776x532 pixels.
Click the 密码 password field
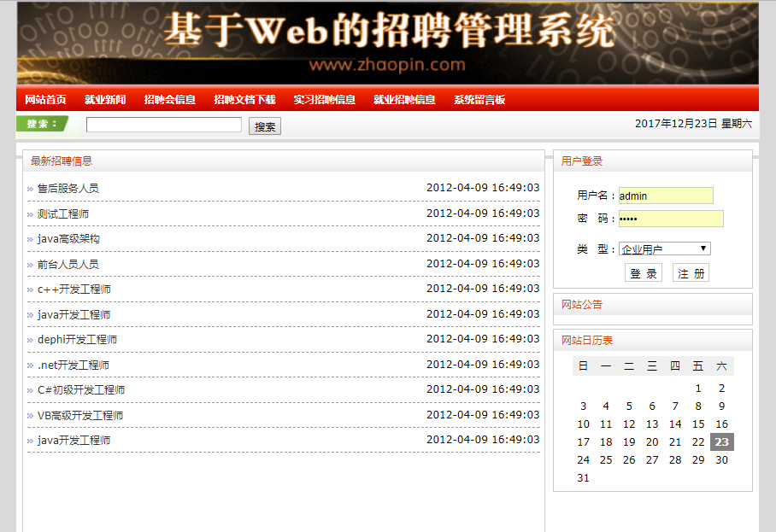671,219
